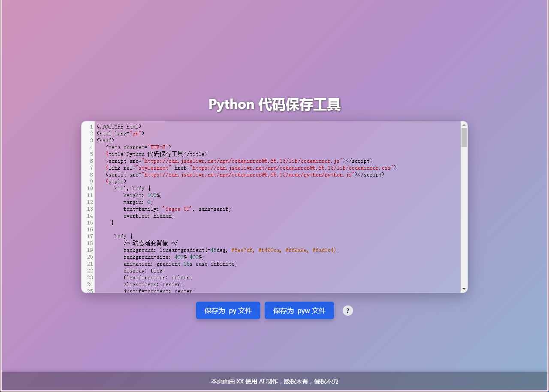Click the display: flex code line
The image size is (549, 392).
coord(145,271)
